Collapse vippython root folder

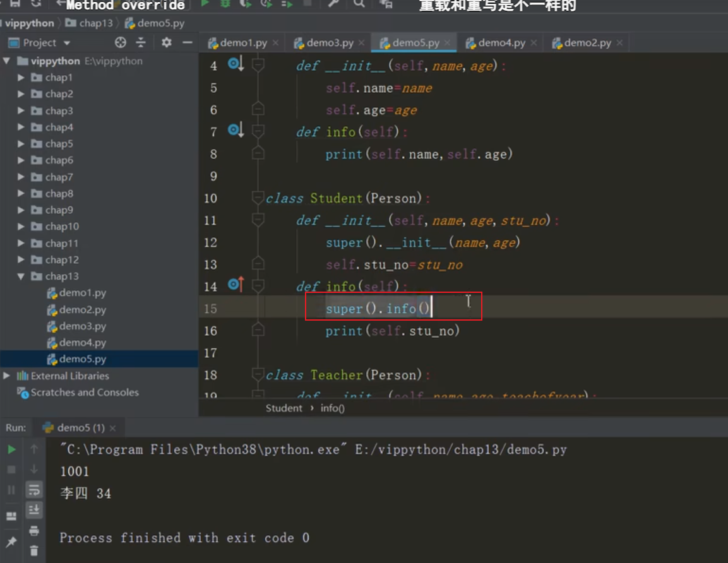6,61
